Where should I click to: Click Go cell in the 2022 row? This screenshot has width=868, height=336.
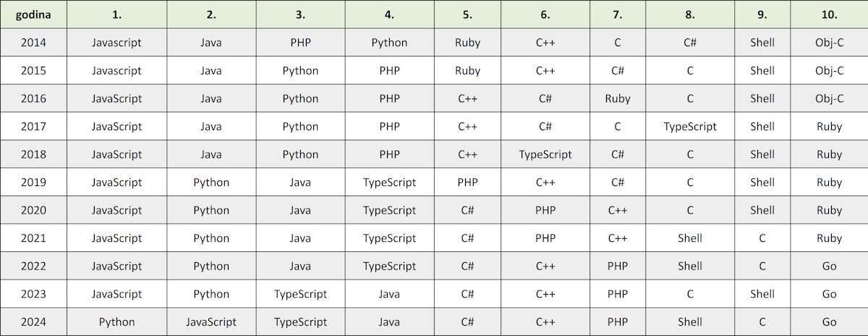point(829,266)
